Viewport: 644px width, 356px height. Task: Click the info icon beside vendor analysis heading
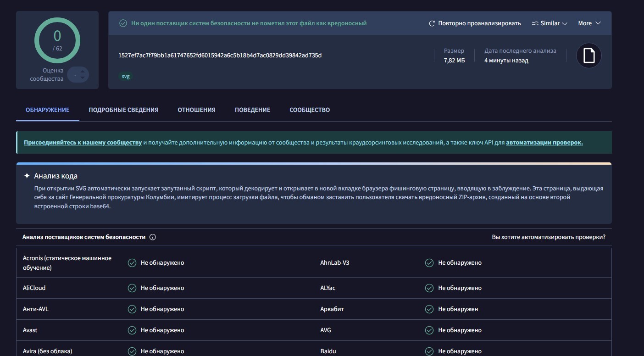[153, 237]
